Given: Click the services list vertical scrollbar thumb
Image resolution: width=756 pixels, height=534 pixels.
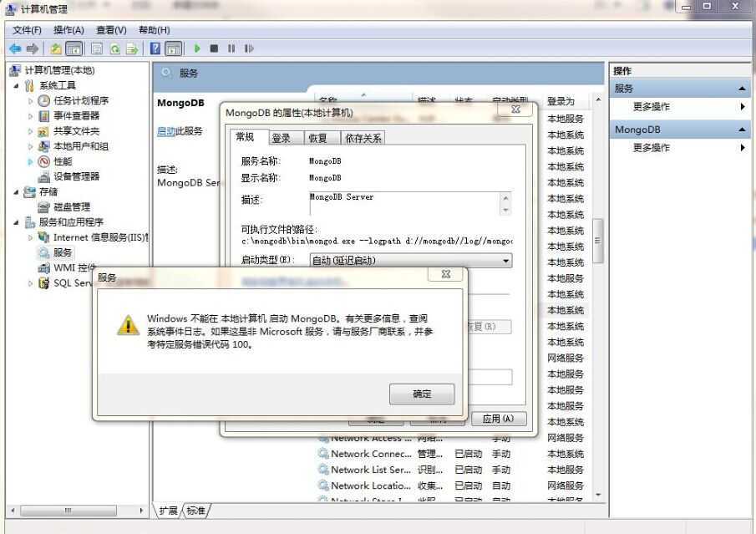Looking at the screenshot, I should coord(598,241).
